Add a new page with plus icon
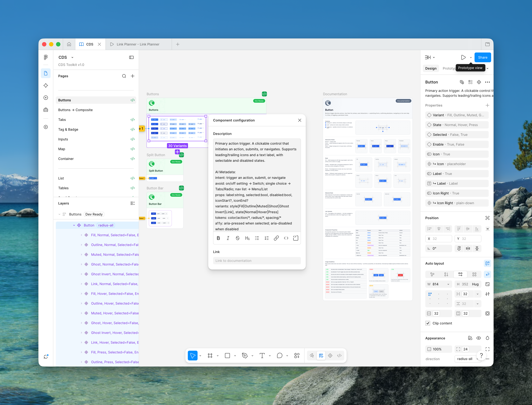Image resolution: width=532 pixels, height=405 pixels. coord(132,76)
